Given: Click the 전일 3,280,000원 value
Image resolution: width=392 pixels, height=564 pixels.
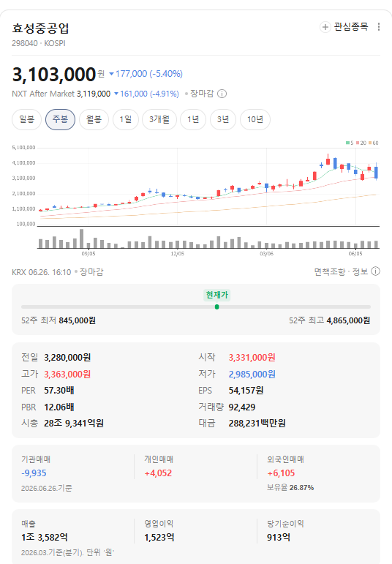Looking at the screenshot, I should pos(67,358).
